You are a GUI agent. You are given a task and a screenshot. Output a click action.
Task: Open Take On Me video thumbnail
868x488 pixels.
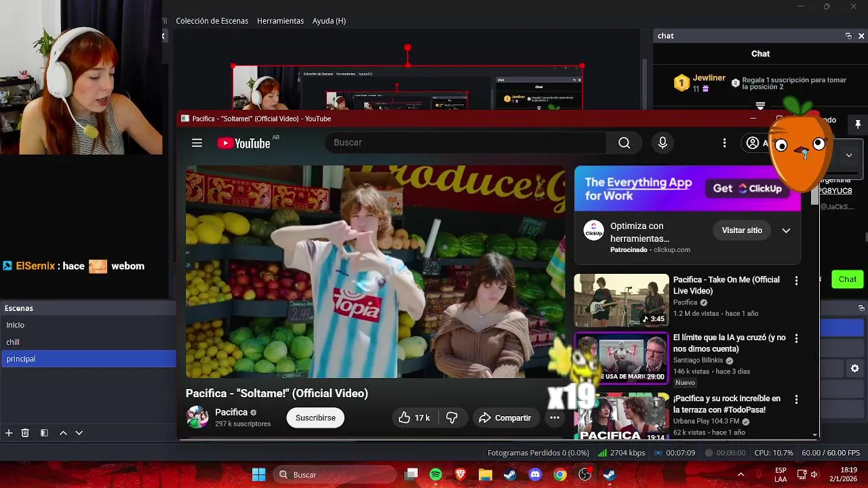coord(621,300)
